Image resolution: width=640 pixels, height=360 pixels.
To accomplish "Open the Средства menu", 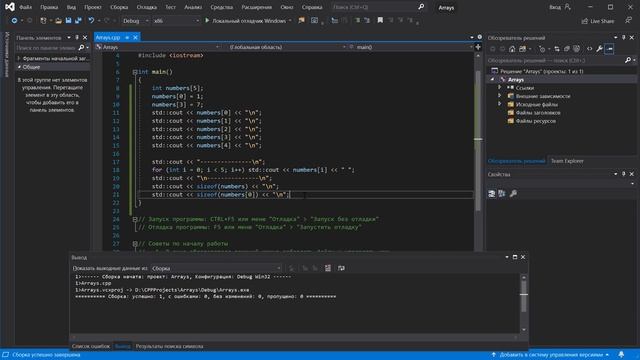I will click(x=222, y=7).
